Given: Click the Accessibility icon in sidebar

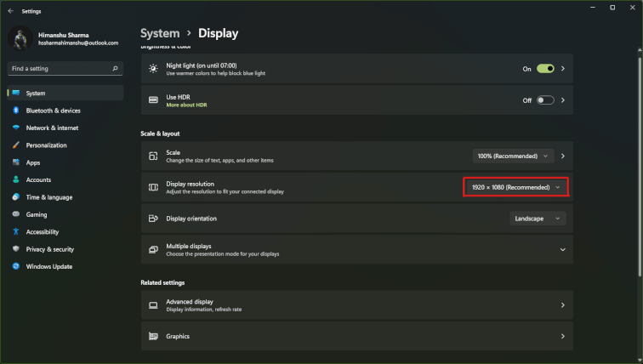Looking at the screenshot, I should (x=15, y=232).
